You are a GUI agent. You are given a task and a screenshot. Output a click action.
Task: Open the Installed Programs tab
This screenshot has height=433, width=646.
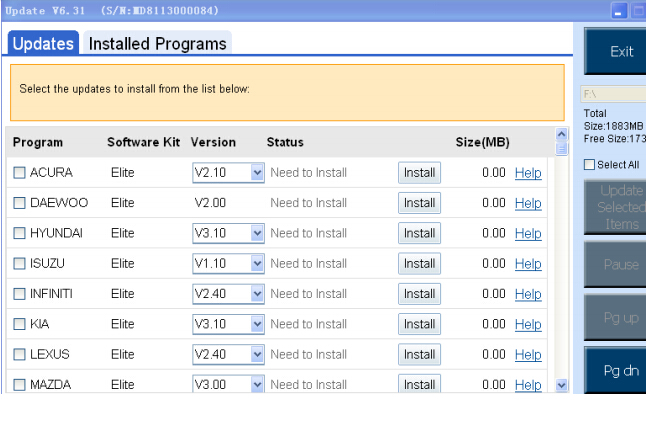pyautogui.click(x=157, y=43)
